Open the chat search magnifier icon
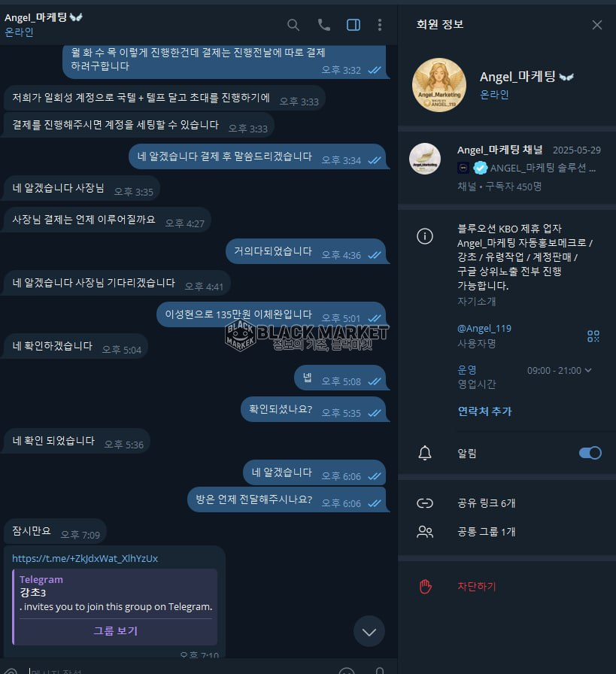This screenshot has width=616, height=674. (x=293, y=25)
